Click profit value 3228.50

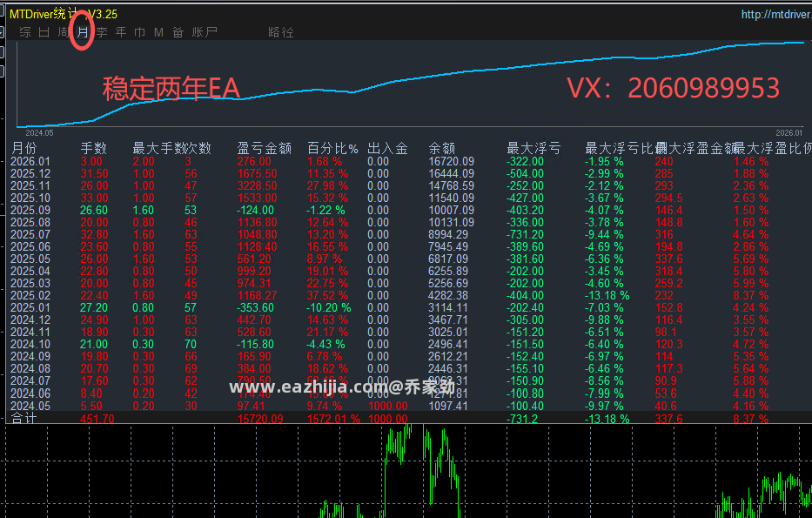pyautogui.click(x=258, y=186)
